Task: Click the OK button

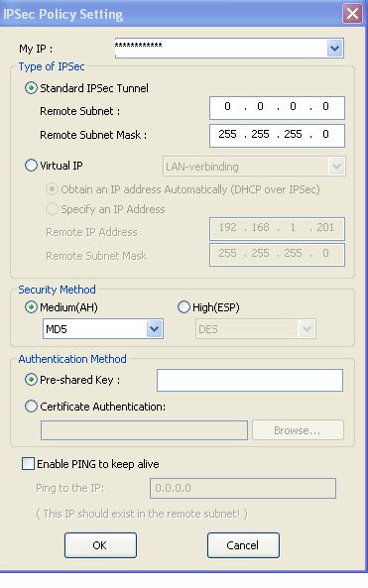Action: pyautogui.click(x=100, y=545)
